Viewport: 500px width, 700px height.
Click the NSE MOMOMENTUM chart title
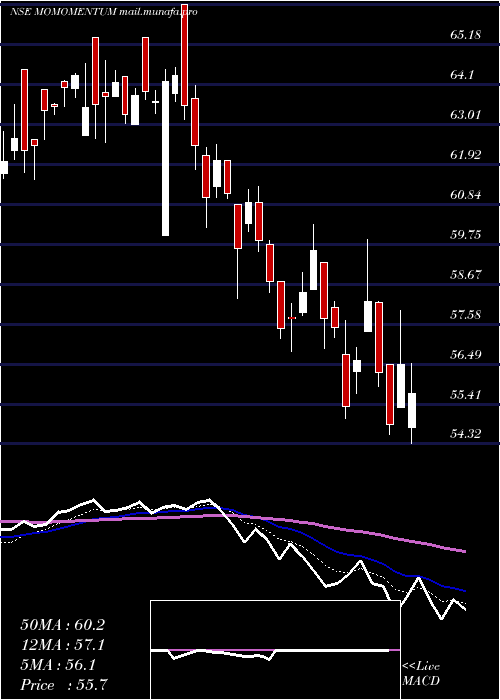coord(64,12)
